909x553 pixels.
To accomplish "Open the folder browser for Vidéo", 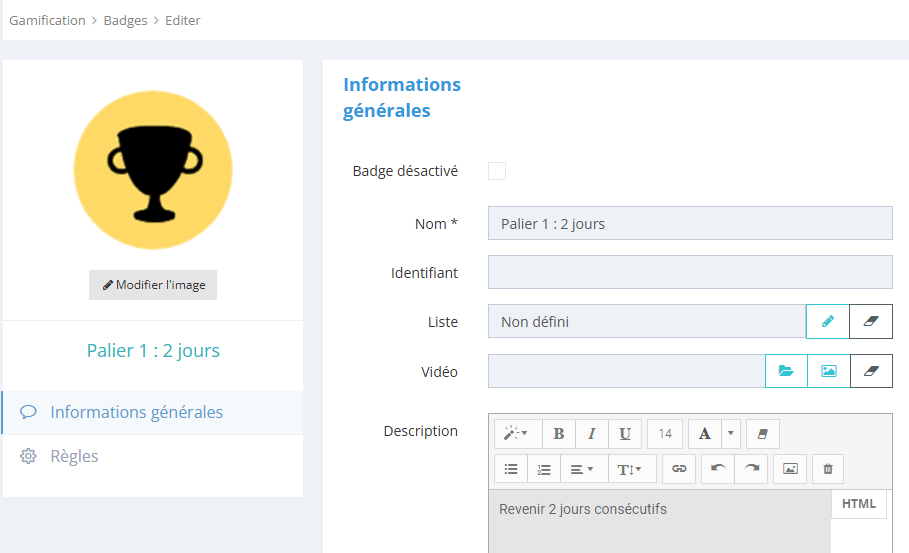I will point(786,371).
